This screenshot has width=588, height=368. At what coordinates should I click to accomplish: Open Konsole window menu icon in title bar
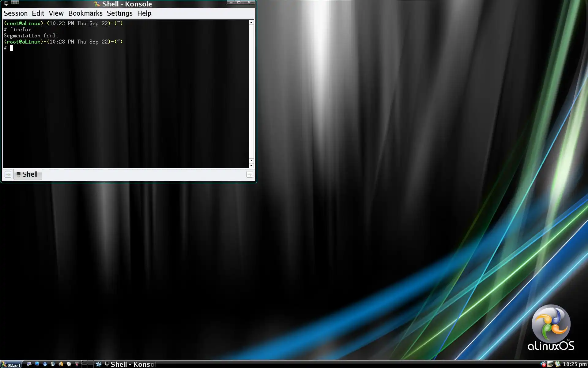coord(6,4)
